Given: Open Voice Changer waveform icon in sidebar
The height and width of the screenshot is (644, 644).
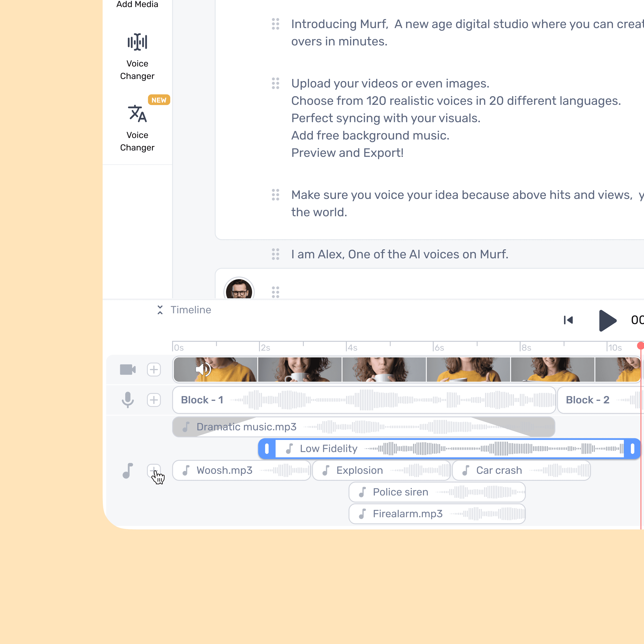Looking at the screenshot, I should click(137, 42).
